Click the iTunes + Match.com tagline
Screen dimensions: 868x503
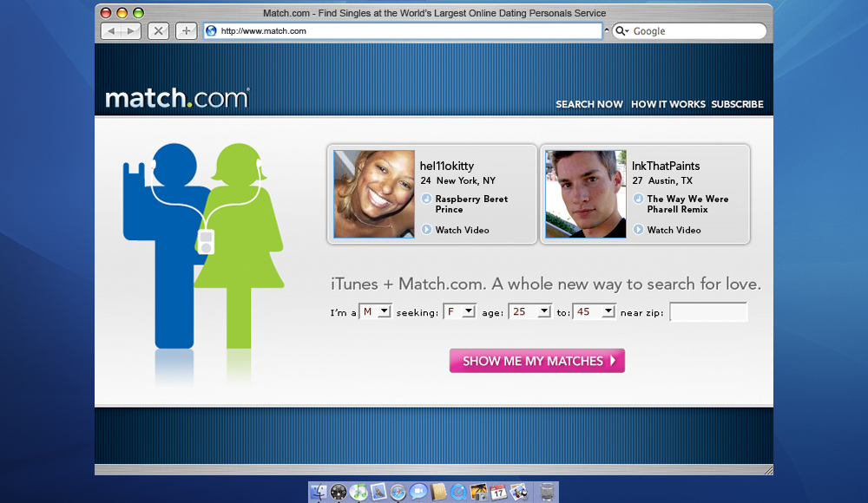546,284
